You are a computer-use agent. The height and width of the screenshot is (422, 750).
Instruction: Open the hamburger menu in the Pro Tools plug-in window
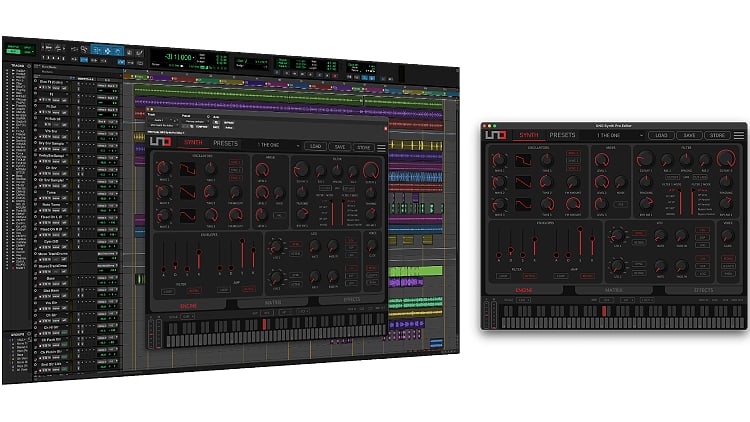(x=381, y=148)
